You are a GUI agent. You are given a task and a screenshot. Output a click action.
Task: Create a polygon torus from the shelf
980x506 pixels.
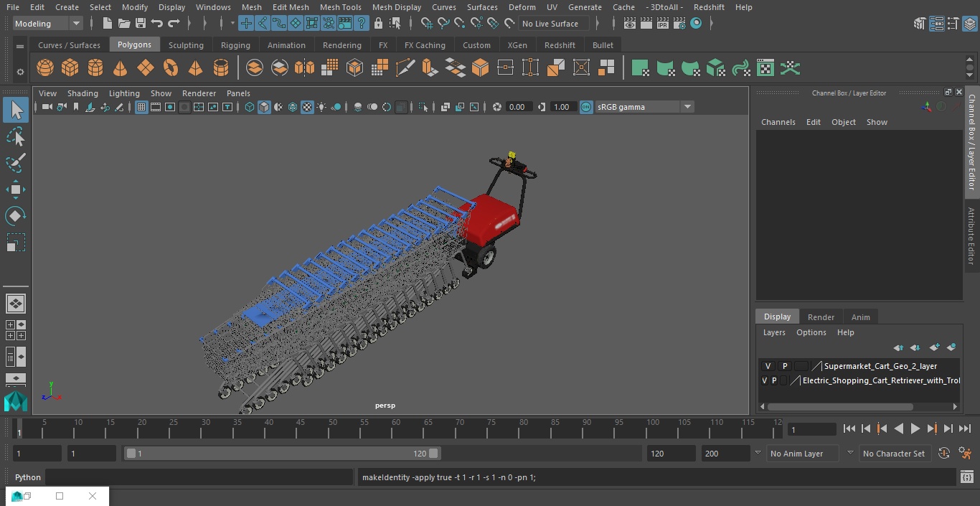point(171,68)
